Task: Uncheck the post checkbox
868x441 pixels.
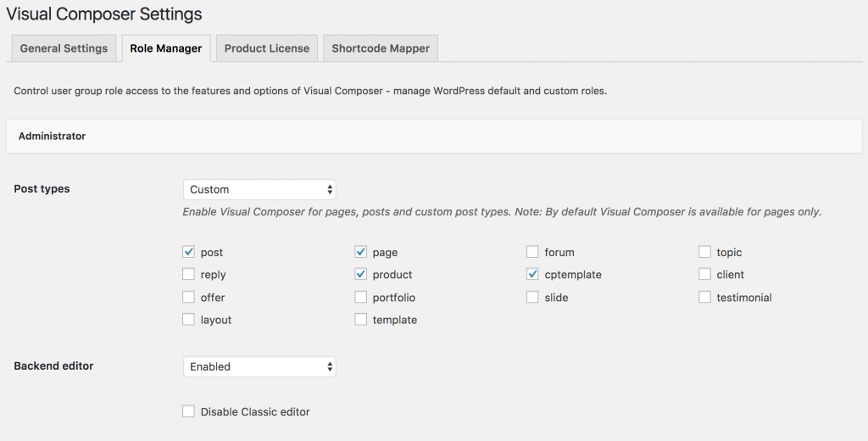Action: click(189, 252)
